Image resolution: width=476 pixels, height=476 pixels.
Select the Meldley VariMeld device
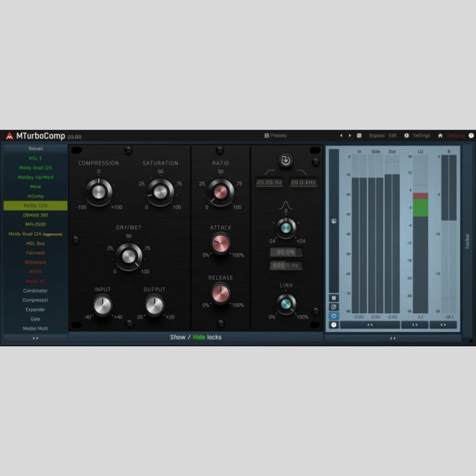pyautogui.click(x=35, y=177)
